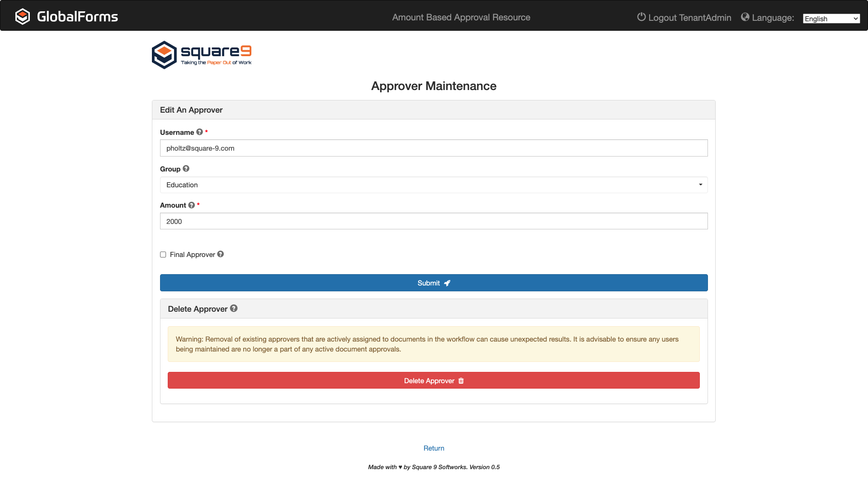The height and width of the screenshot is (480, 868).
Task: Open the Language selector set to English
Action: click(831, 19)
